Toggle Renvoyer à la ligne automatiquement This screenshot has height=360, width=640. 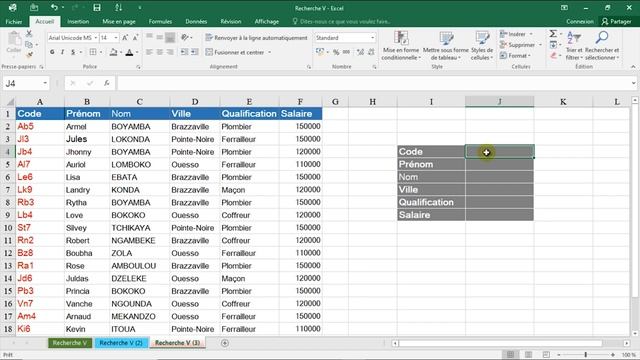click(256, 38)
